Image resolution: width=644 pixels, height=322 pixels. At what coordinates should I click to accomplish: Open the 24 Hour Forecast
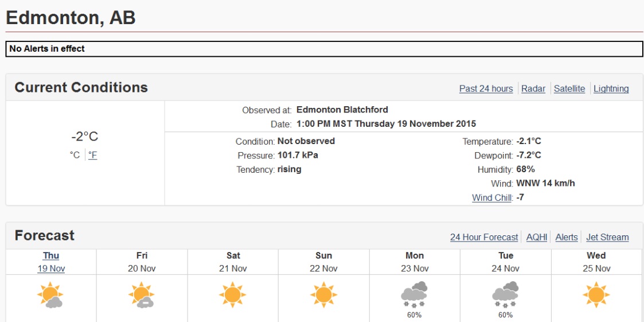click(484, 237)
